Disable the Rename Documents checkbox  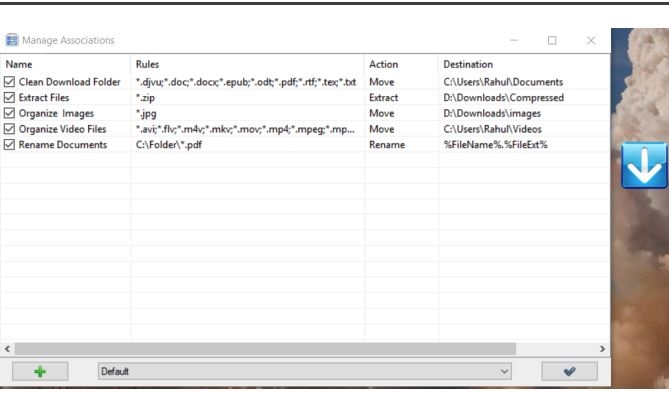(x=9, y=145)
